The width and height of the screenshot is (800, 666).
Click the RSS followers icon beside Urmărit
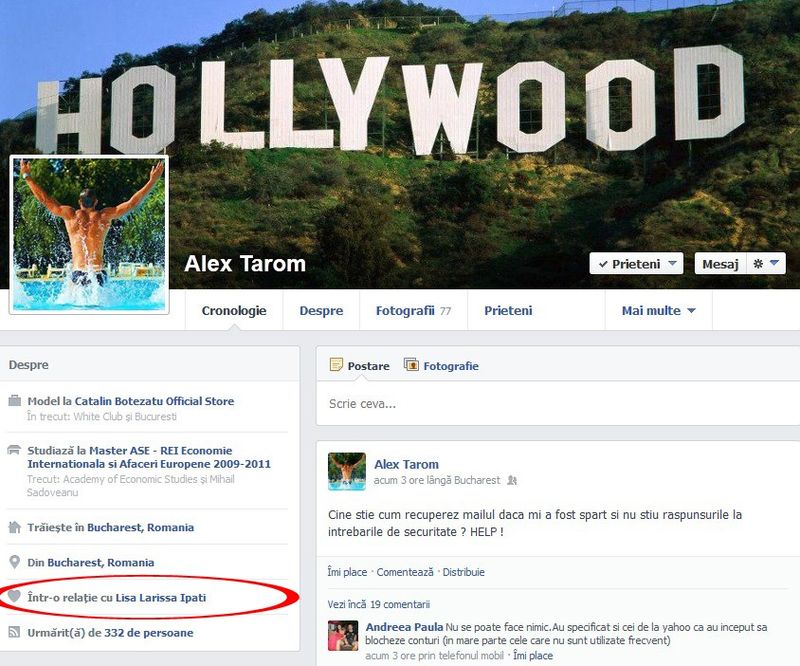point(14,632)
